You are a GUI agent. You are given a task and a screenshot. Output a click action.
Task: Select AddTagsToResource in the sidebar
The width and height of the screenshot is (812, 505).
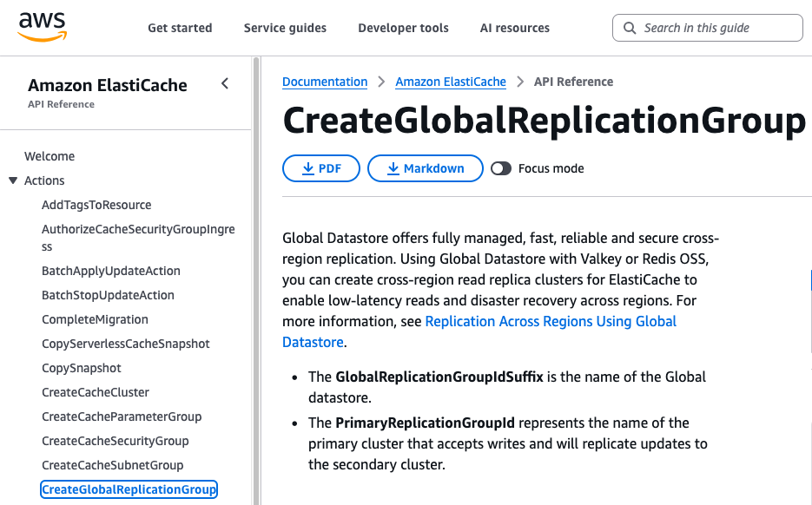pyautogui.click(x=96, y=205)
